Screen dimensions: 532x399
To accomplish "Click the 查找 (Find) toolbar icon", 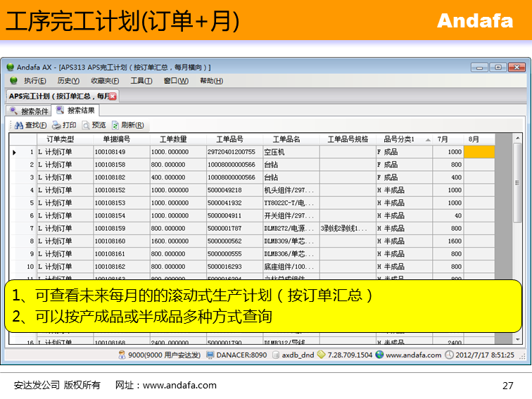I will point(19,125).
